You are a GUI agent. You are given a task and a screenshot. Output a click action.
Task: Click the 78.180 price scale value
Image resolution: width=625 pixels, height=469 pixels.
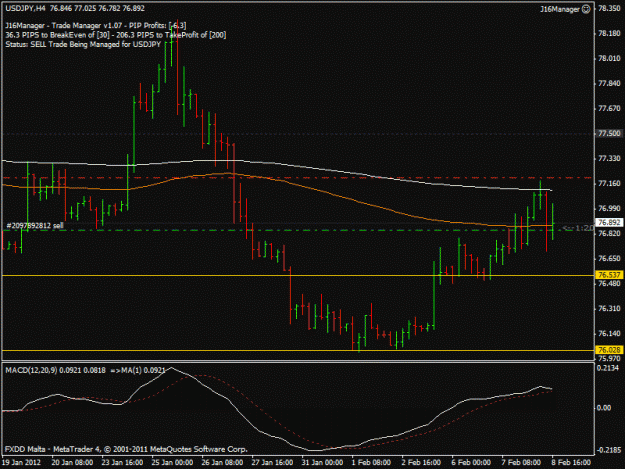(609, 33)
